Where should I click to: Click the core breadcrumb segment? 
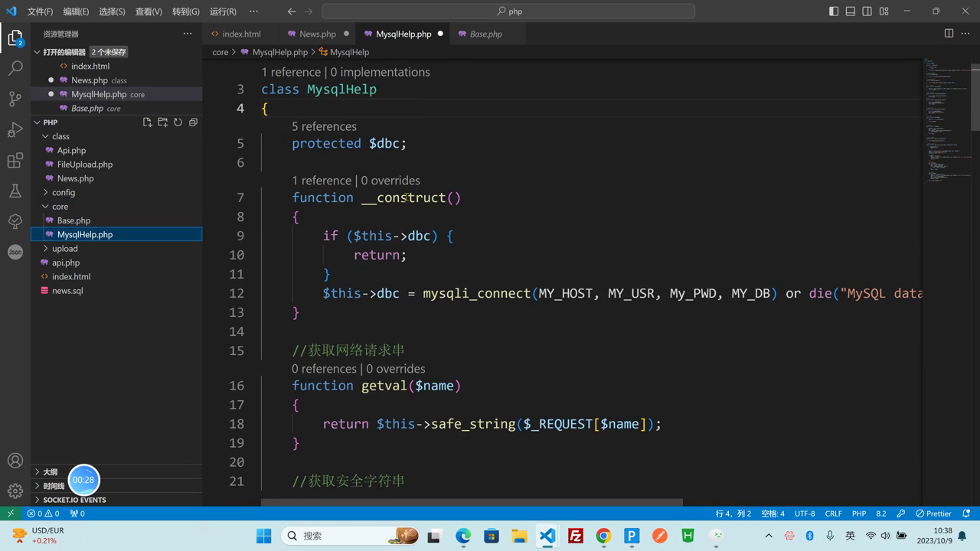(x=220, y=52)
